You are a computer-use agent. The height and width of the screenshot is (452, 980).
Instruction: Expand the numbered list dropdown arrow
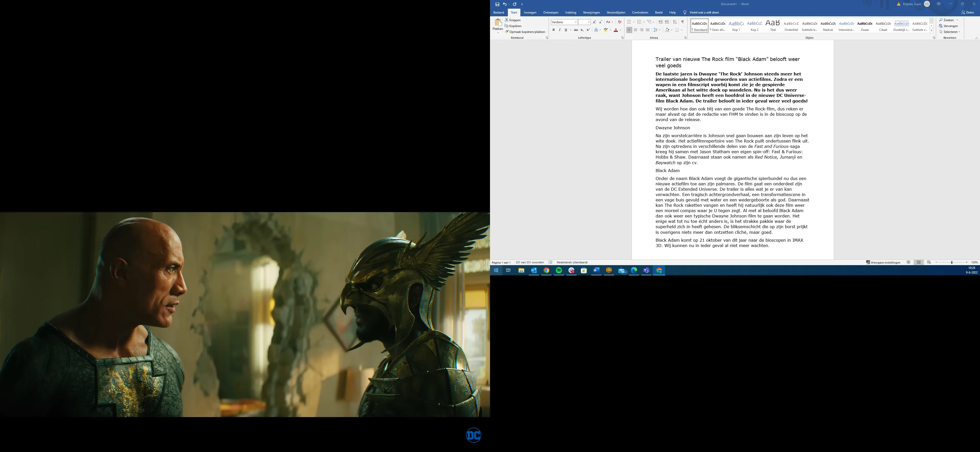[644, 22]
